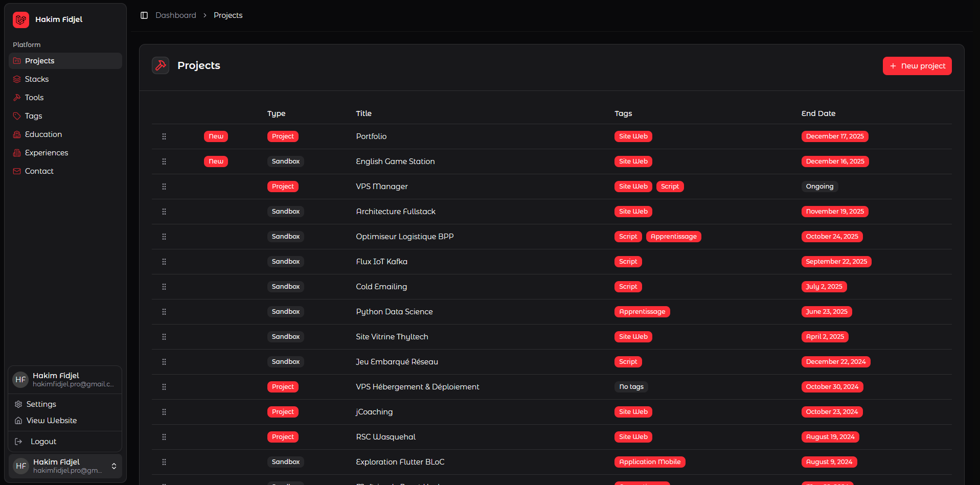Go to Dashboard breadcrumb link
The image size is (980, 485).
(176, 15)
